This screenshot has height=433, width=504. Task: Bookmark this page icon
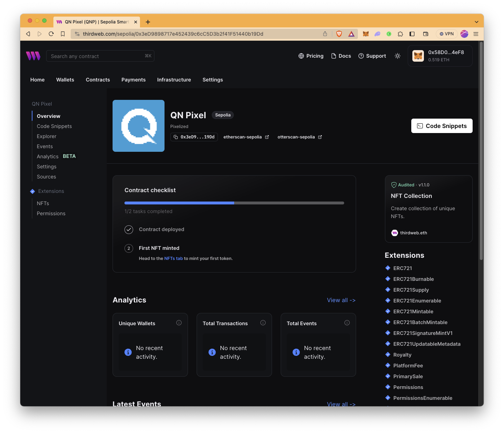point(63,34)
